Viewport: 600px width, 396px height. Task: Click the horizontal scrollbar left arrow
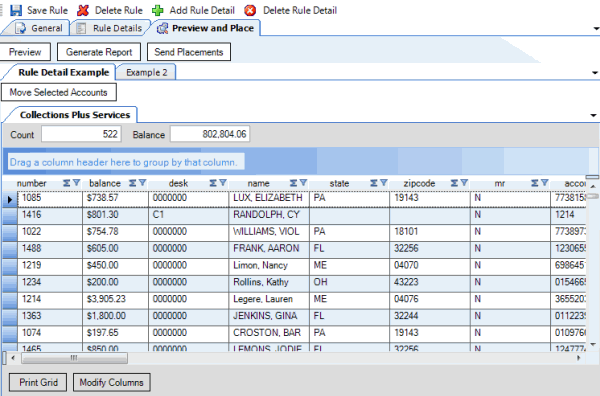point(13,358)
